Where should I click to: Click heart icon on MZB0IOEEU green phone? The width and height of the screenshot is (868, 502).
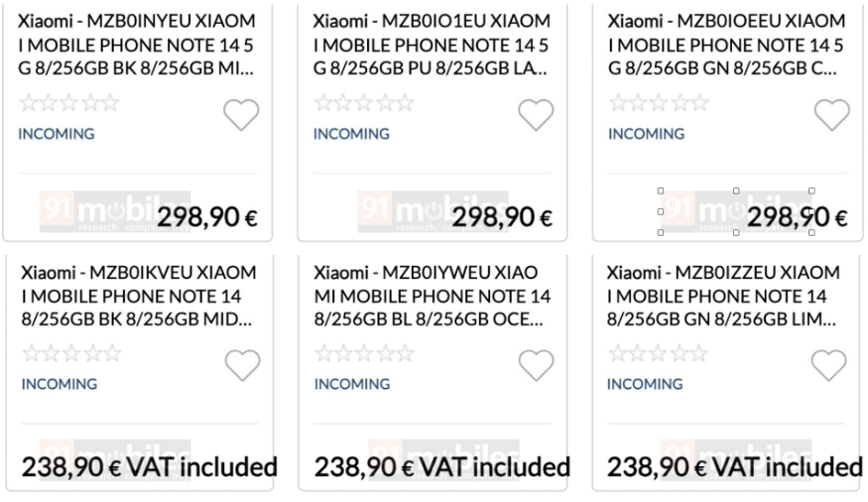click(x=831, y=115)
